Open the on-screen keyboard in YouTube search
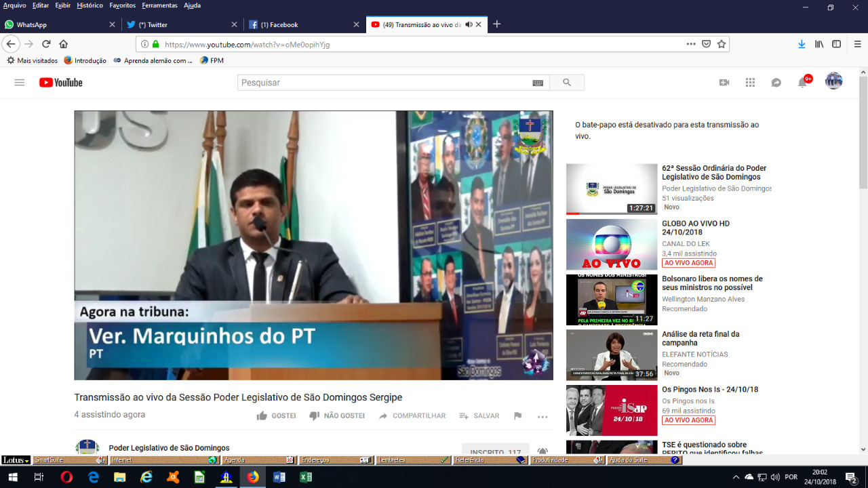The image size is (868, 488). tap(538, 83)
